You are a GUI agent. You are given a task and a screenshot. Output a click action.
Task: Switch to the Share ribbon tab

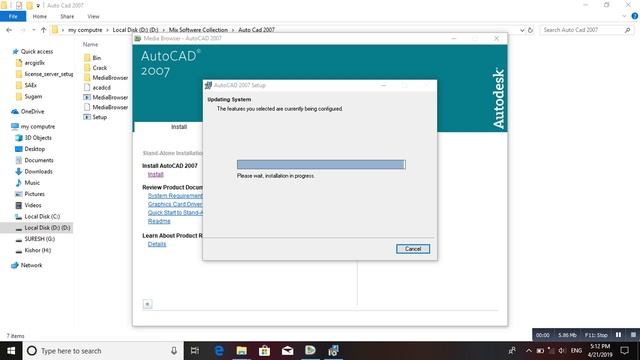pos(67,16)
